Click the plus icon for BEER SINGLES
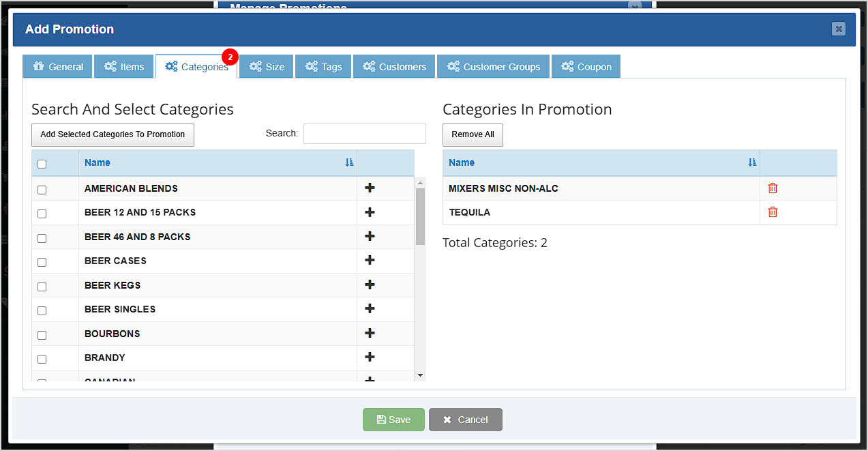868x451 pixels. pos(369,308)
